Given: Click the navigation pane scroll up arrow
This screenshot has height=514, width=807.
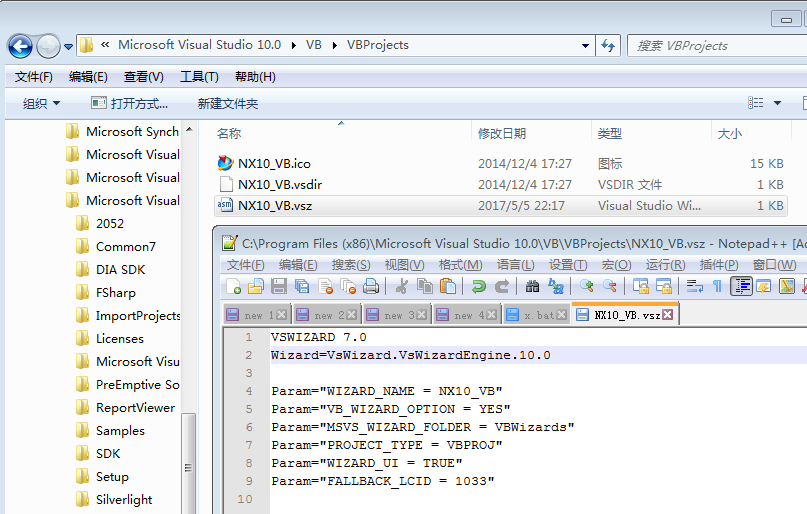Looking at the screenshot, I should [x=189, y=130].
